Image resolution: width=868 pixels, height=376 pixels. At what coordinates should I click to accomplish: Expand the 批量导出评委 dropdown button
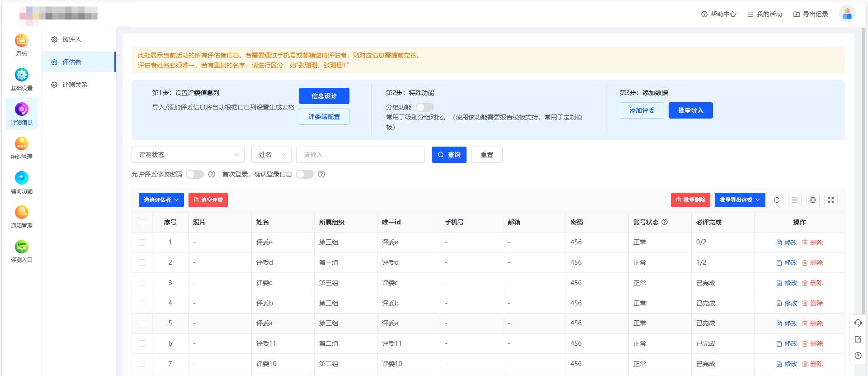pyautogui.click(x=740, y=200)
